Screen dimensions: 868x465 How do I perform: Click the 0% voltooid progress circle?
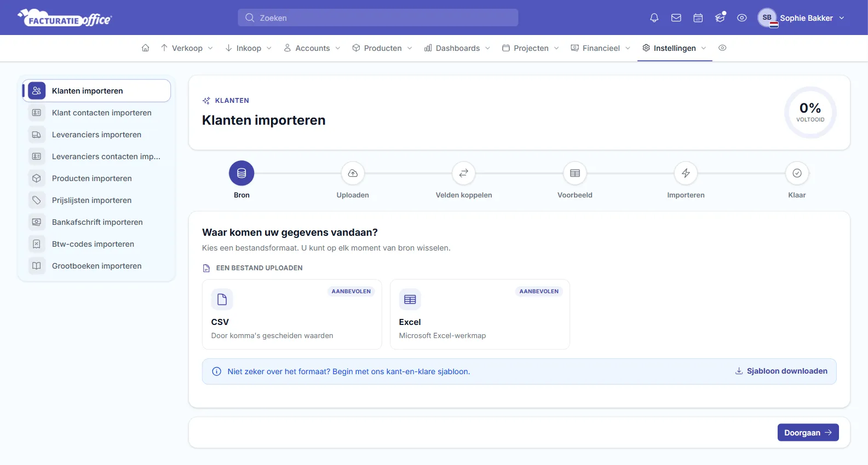pos(810,112)
